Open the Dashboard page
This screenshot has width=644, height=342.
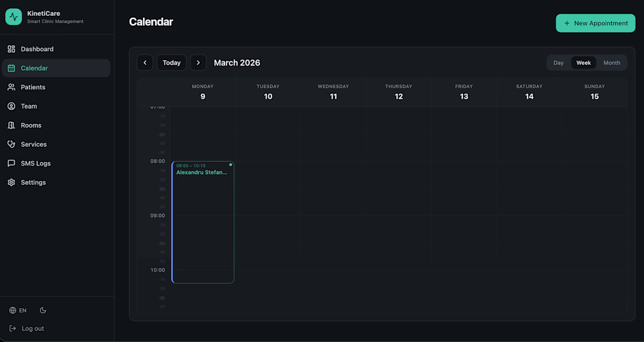tap(56, 49)
